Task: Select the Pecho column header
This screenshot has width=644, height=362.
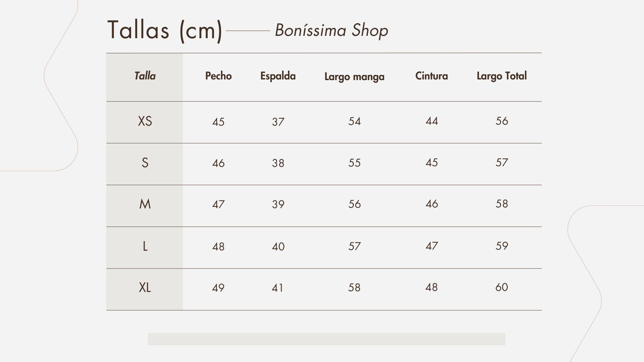Action: coord(218,76)
